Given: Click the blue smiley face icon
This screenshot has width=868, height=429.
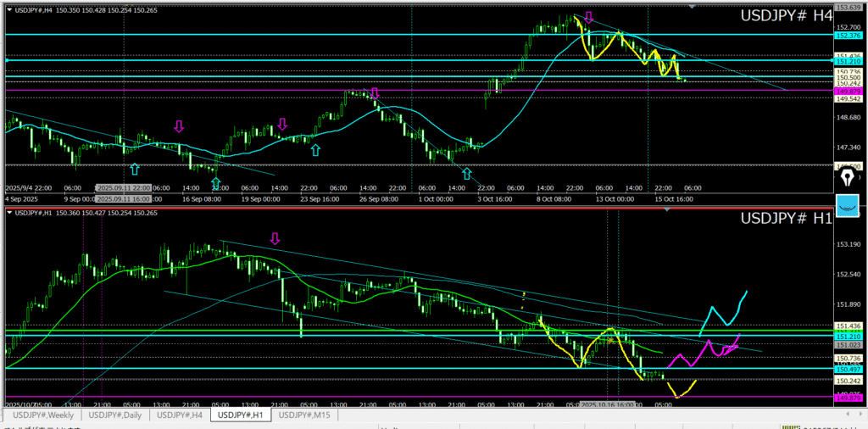Looking at the screenshot, I should coord(848,204).
